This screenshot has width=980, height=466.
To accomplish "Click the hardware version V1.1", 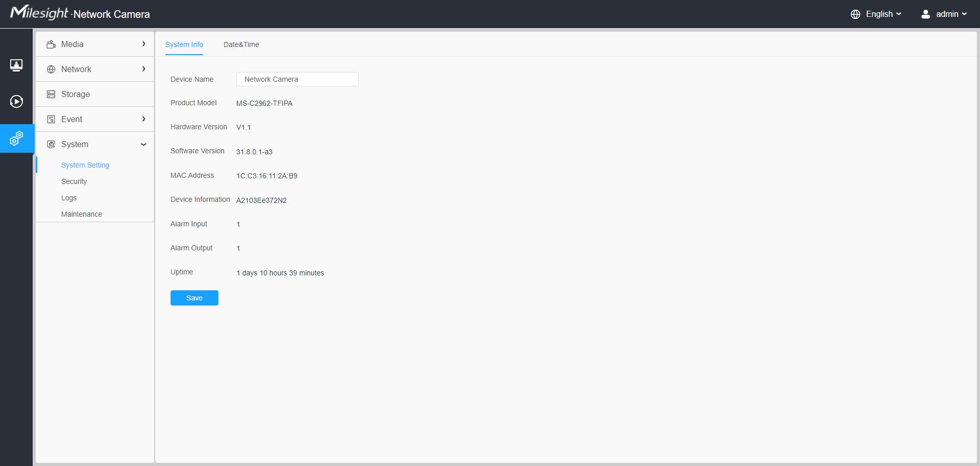I will (243, 127).
